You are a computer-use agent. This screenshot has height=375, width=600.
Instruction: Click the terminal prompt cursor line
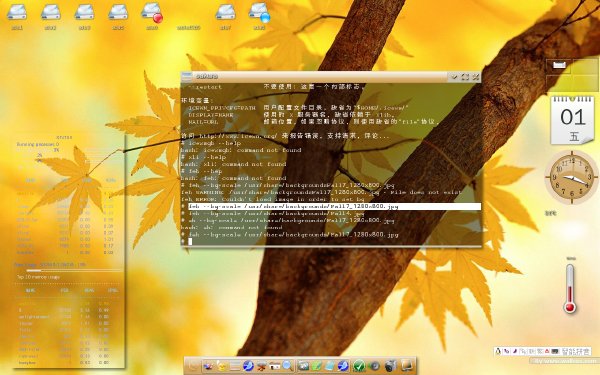click(x=331, y=241)
